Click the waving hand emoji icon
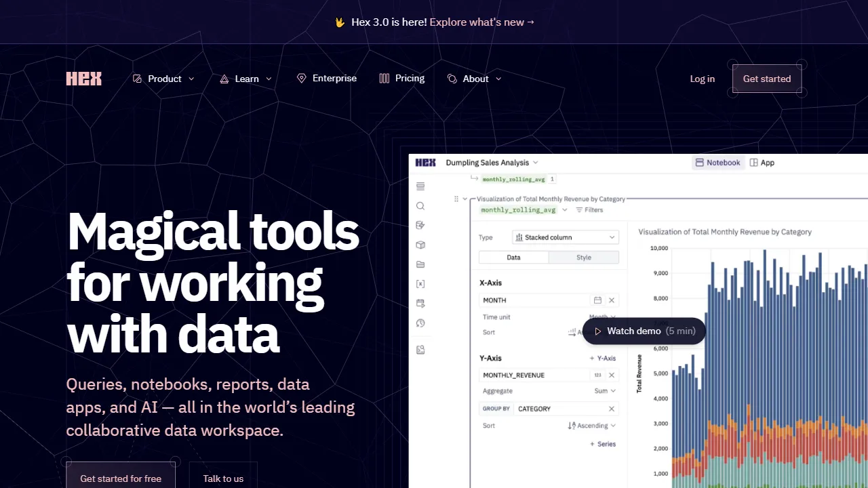This screenshot has width=868, height=488. [x=340, y=22]
